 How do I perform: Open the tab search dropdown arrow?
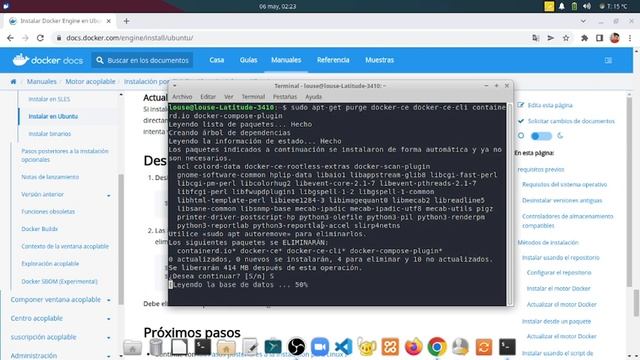583,21
